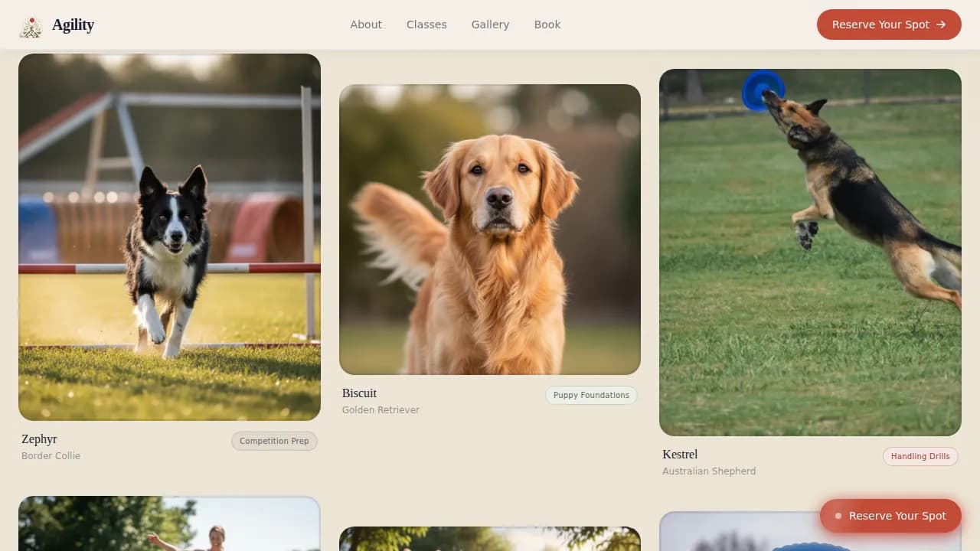The width and height of the screenshot is (980, 551).
Task: Go to the Classes nav link
Action: (426, 24)
